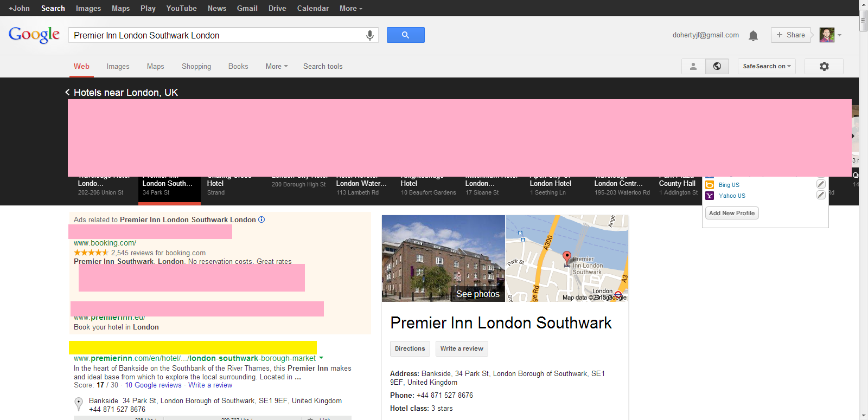Edit the Bing US profile pencil
868x420 pixels.
tap(821, 184)
